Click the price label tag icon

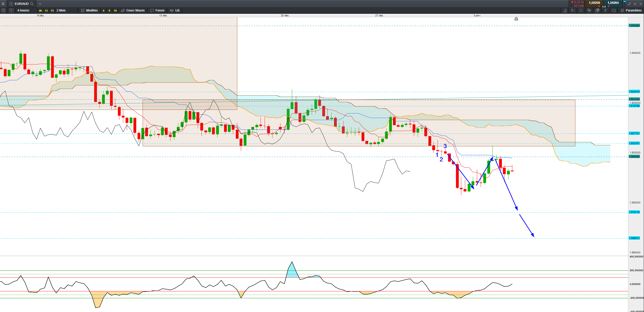(x=614, y=10)
